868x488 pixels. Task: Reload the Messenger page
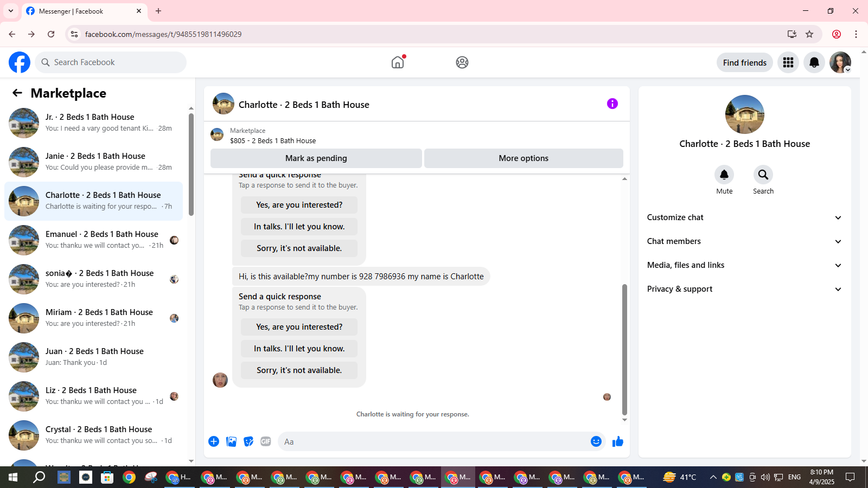[x=51, y=34]
